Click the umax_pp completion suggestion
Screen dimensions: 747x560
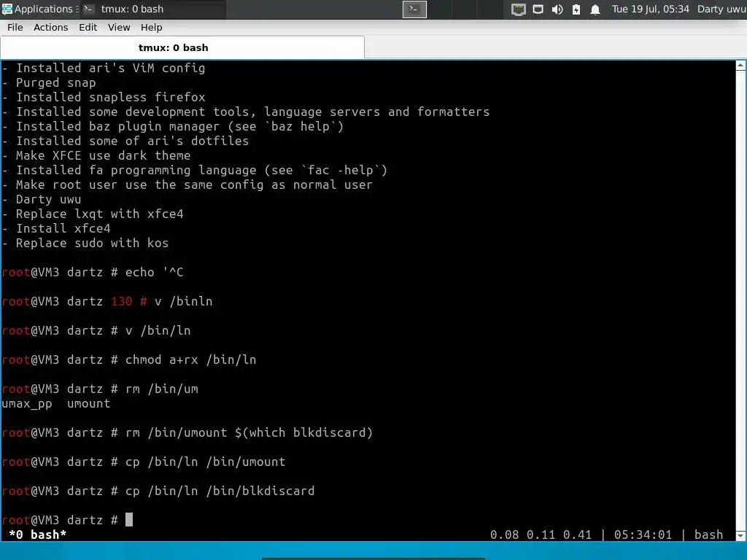[27, 404]
